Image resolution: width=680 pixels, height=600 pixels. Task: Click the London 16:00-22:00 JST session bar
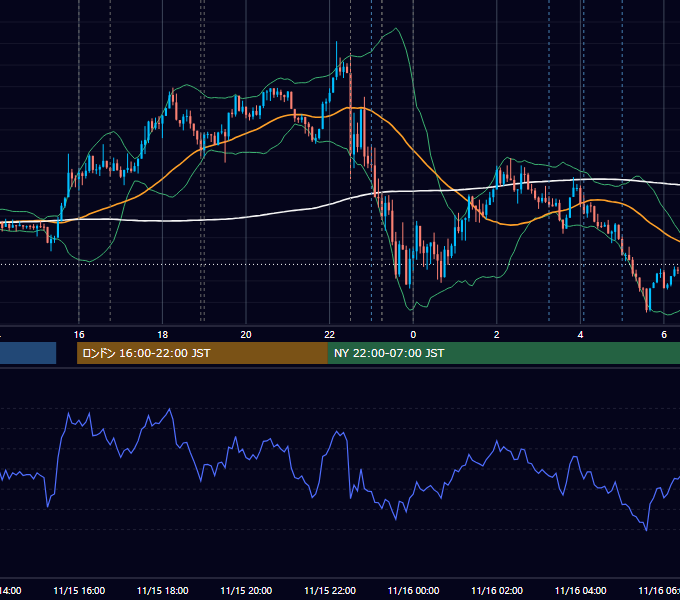pyautogui.click(x=202, y=353)
